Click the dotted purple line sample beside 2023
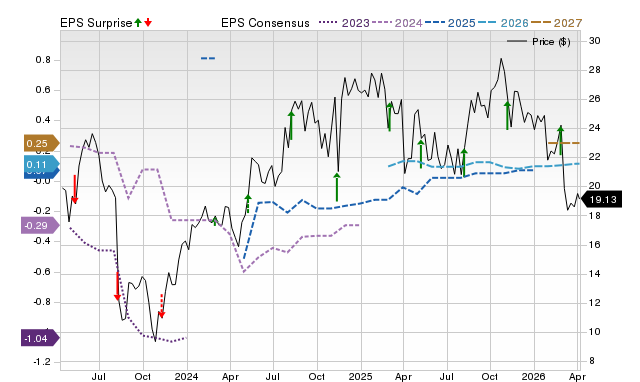This screenshot has width=640, height=382. (329, 23)
